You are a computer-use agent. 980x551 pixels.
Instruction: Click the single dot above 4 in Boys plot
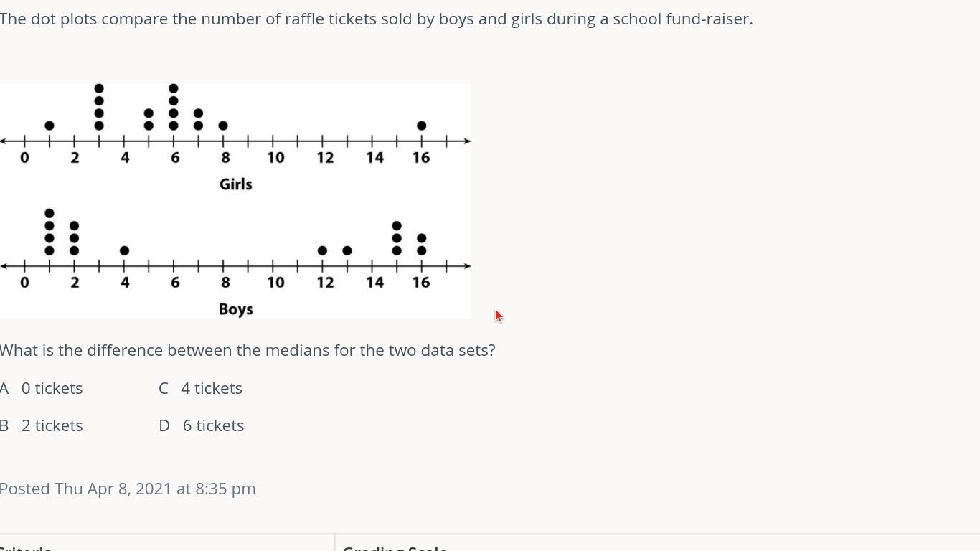click(125, 250)
